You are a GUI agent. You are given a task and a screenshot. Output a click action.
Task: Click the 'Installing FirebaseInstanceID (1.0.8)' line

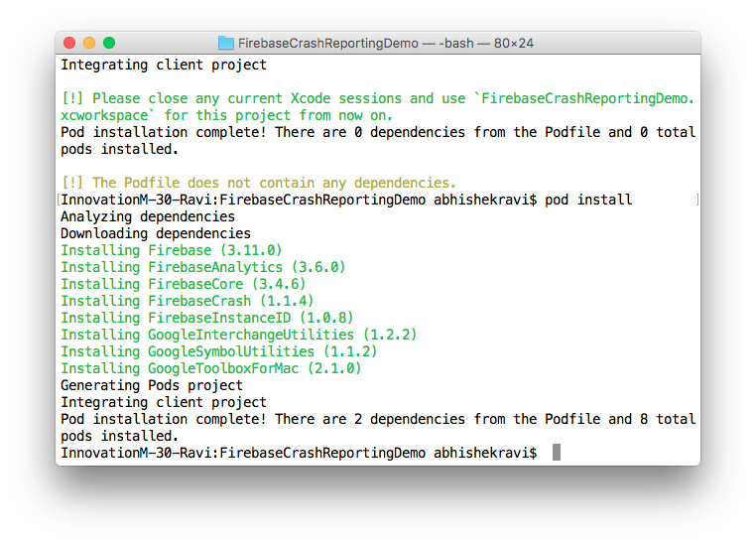[x=206, y=318]
